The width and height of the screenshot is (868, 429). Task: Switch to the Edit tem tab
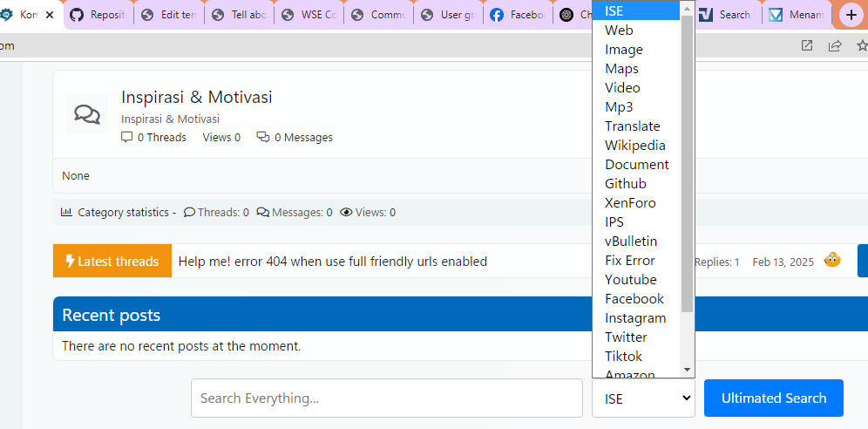(169, 15)
